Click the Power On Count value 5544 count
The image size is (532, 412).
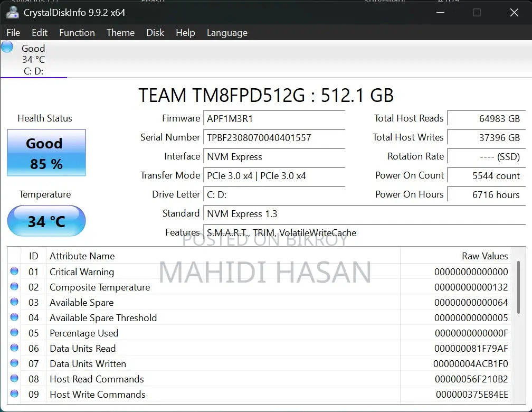click(x=487, y=176)
